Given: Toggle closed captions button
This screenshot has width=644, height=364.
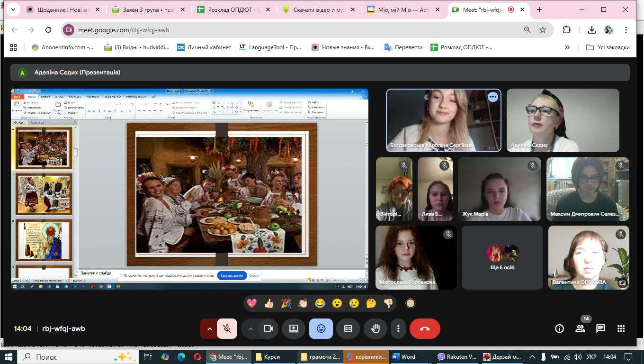Looking at the screenshot, I should pyautogui.click(x=348, y=328).
